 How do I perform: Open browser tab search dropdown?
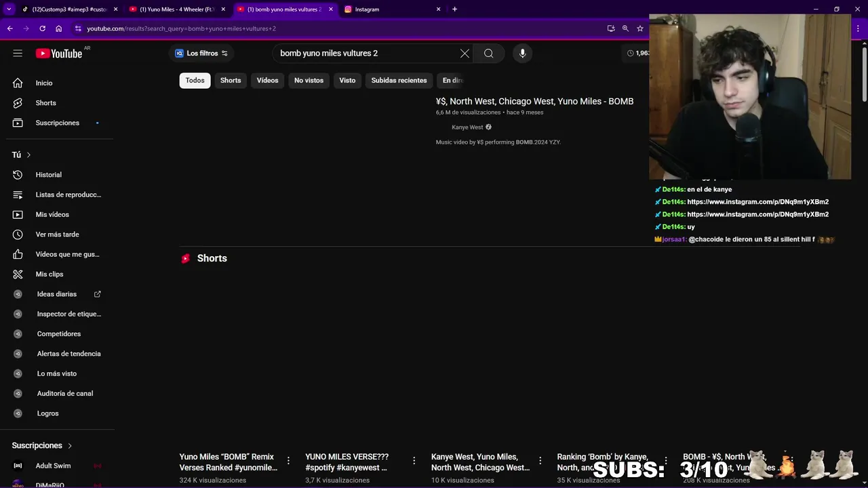(9, 9)
